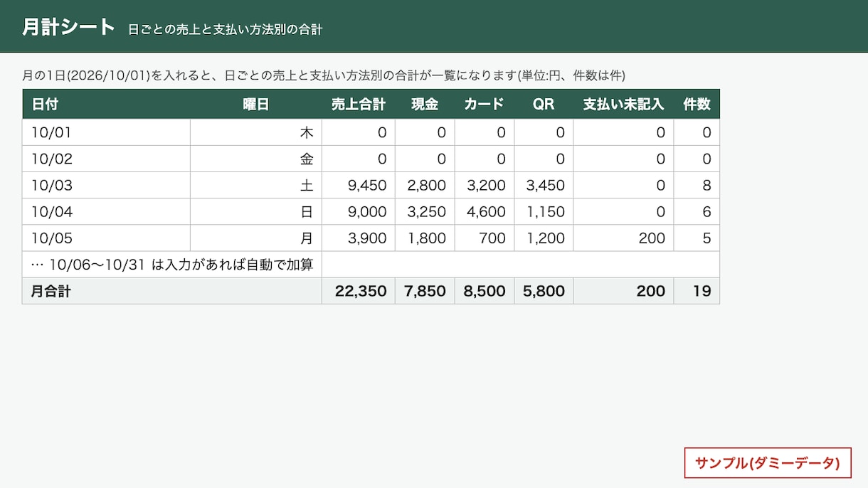Select the 売上合計 column header
Image resolution: width=868 pixels, height=488 pixels.
point(359,105)
